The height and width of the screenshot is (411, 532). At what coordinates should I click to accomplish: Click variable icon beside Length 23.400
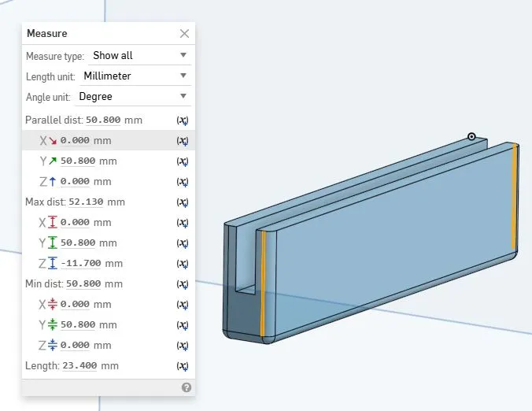183,366
